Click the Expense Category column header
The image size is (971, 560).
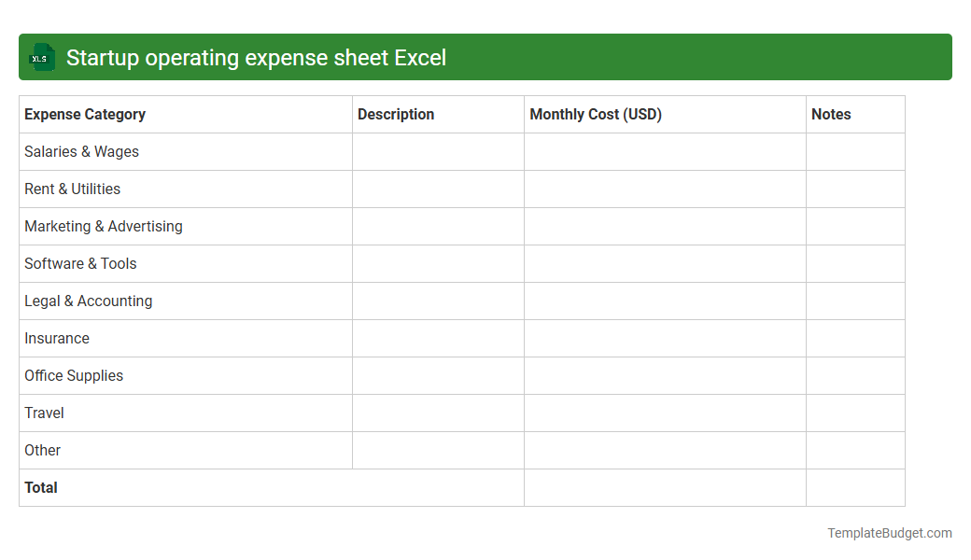(84, 114)
